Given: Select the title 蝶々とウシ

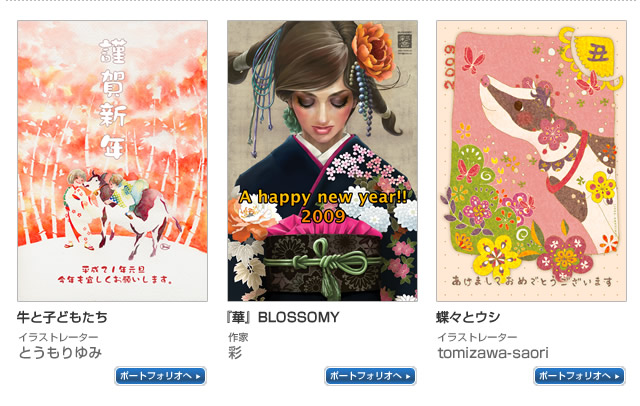Looking at the screenshot, I should tap(468, 317).
